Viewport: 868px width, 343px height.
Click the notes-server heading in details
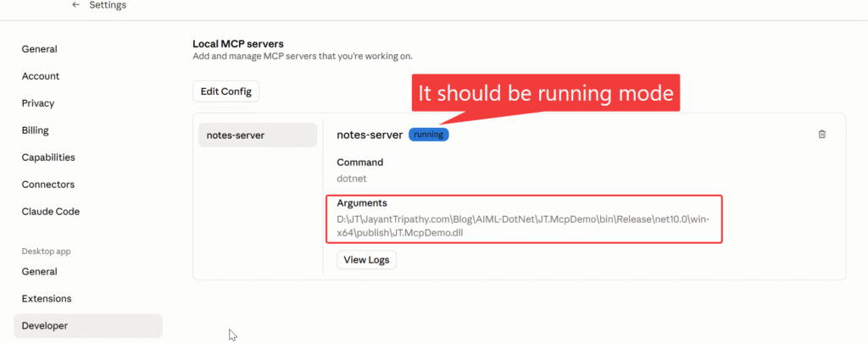pos(370,135)
